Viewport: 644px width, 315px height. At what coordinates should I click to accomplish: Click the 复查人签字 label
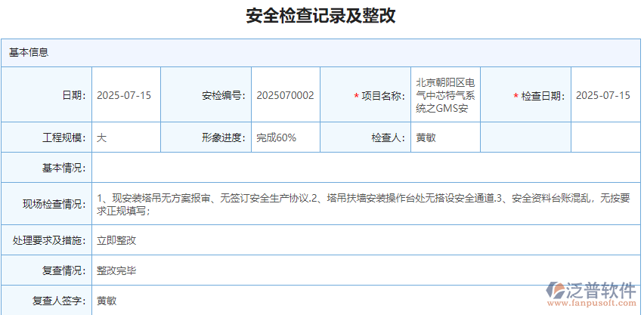(59, 301)
